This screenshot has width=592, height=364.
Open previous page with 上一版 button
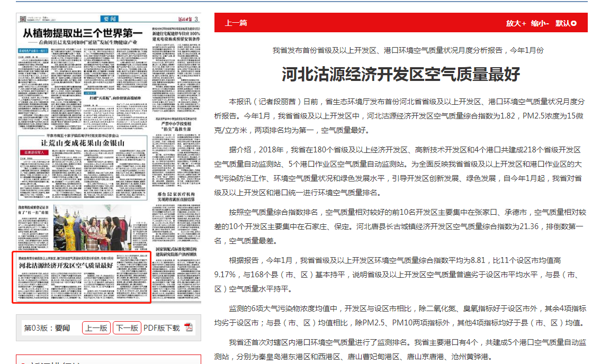(x=96, y=328)
